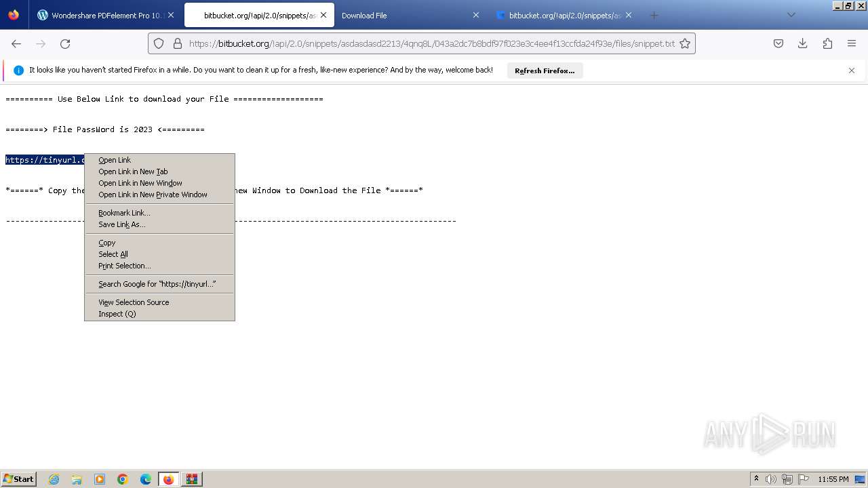Launch Microsoft Edge from taskbar

[146, 479]
